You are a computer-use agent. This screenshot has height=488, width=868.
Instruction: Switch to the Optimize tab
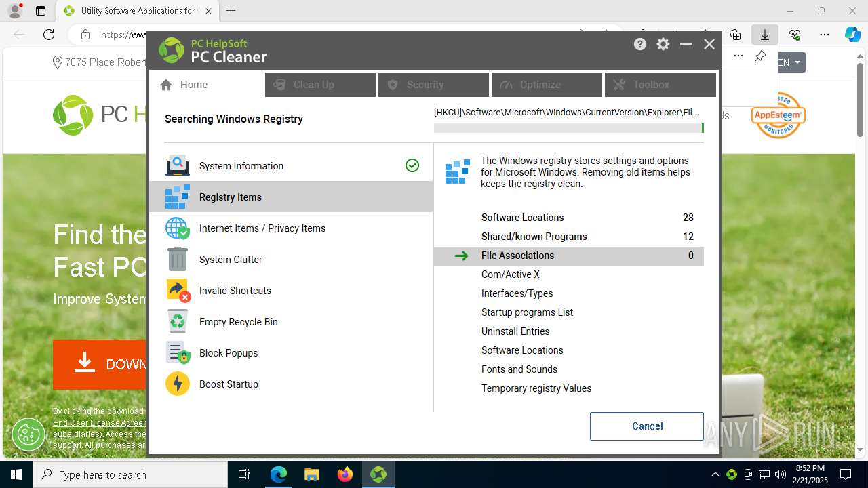(547, 85)
